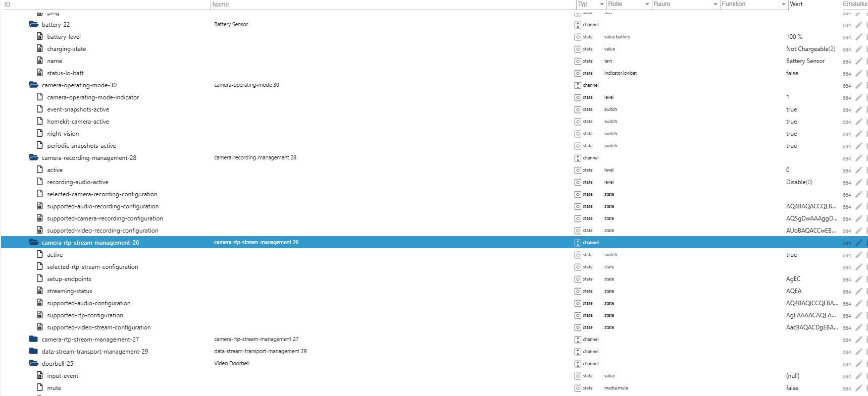Edit event-snapshots-active using its pencil icon
The image size is (868, 396).
click(x=858, y=109)
